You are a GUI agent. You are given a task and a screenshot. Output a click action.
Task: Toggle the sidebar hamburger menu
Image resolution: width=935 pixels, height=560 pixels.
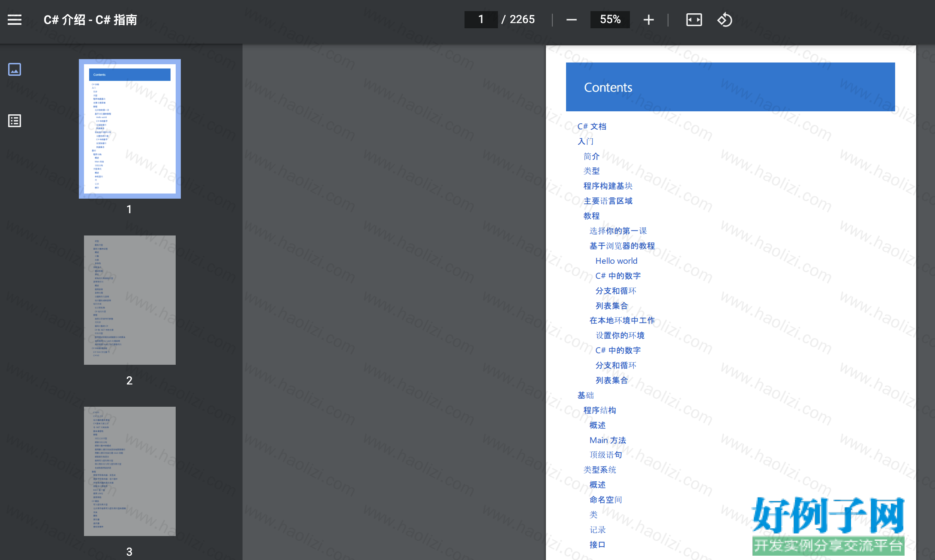click(x=15, y=20)
